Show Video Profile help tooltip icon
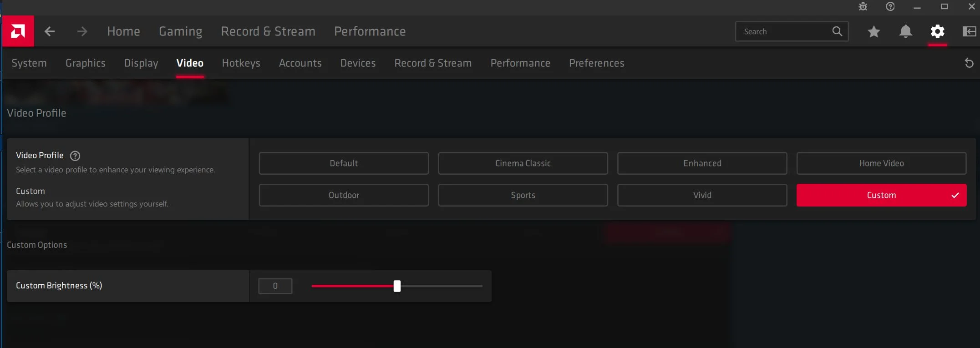 tap(75, 156)
